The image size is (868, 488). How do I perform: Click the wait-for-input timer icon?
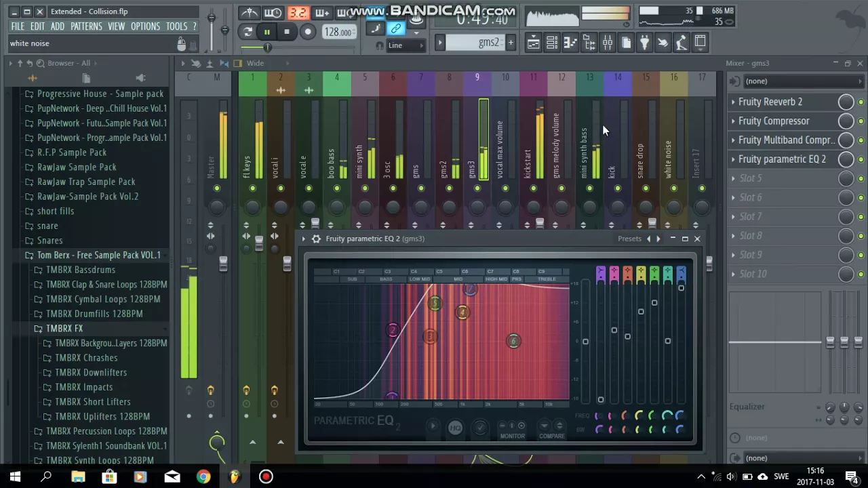point(273,13)
